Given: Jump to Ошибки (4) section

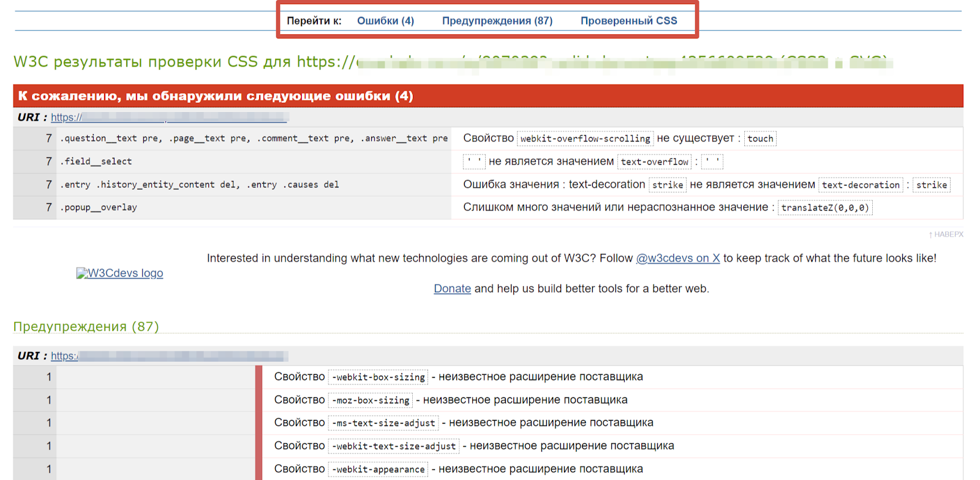Looking at the screenshot, I should [x=385, y=21].
